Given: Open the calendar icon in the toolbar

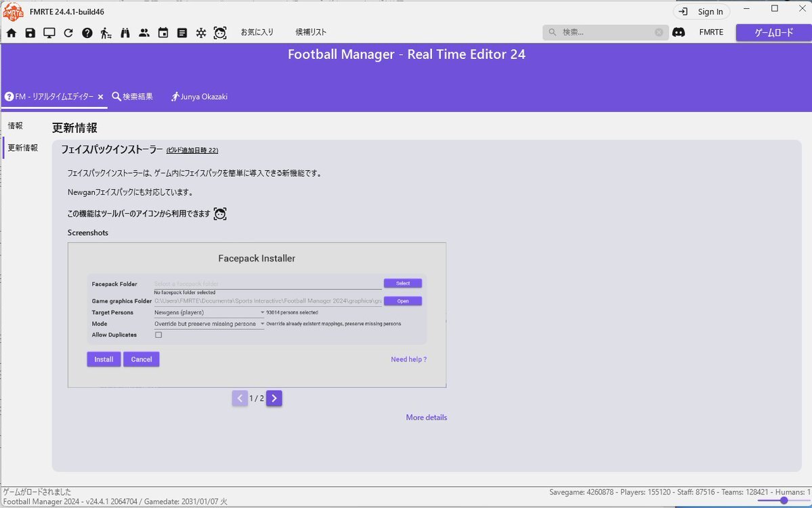Looking at the screenshot, I should [x=163, y=33].
